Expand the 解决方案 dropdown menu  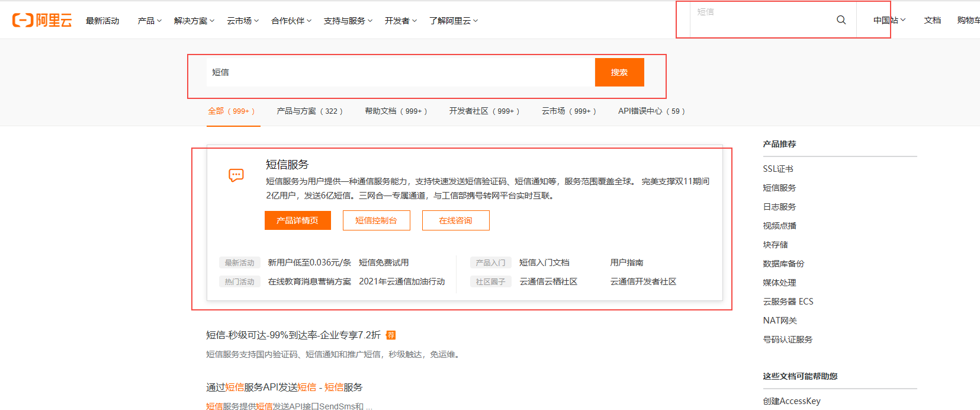[x=194, y=21]
